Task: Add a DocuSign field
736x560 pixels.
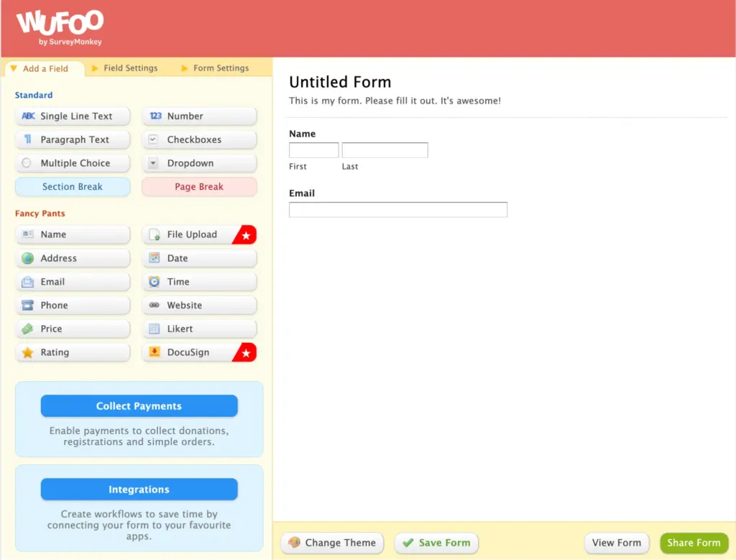Action: 192,352
